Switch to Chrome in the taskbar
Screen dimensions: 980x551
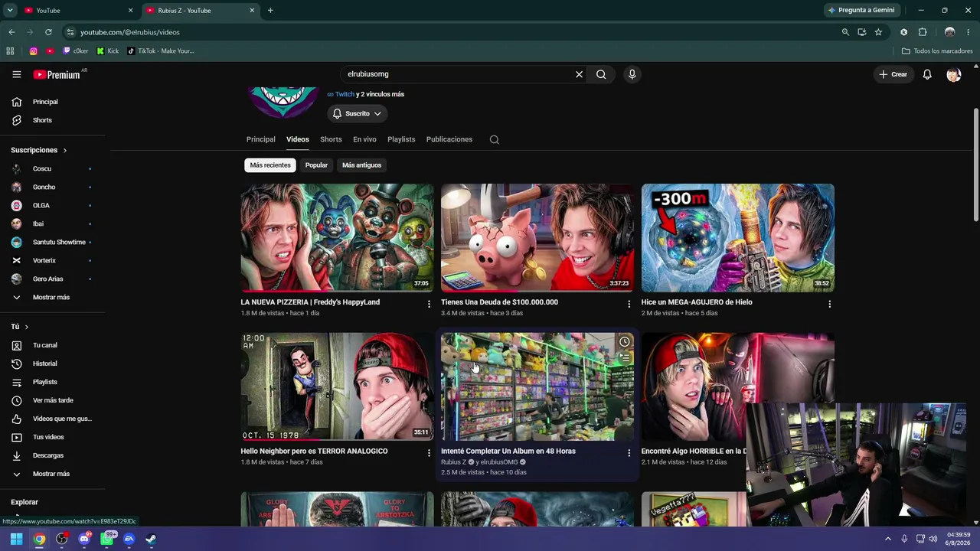tap(39, 539)
